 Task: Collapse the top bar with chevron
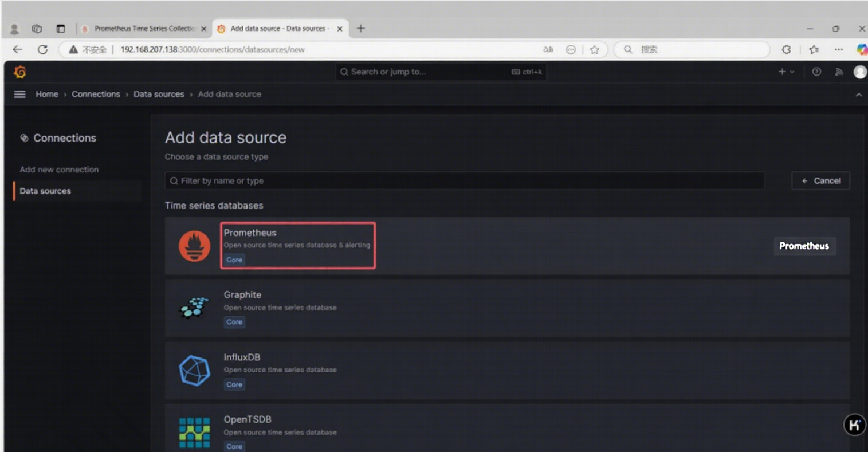[858, 95]
